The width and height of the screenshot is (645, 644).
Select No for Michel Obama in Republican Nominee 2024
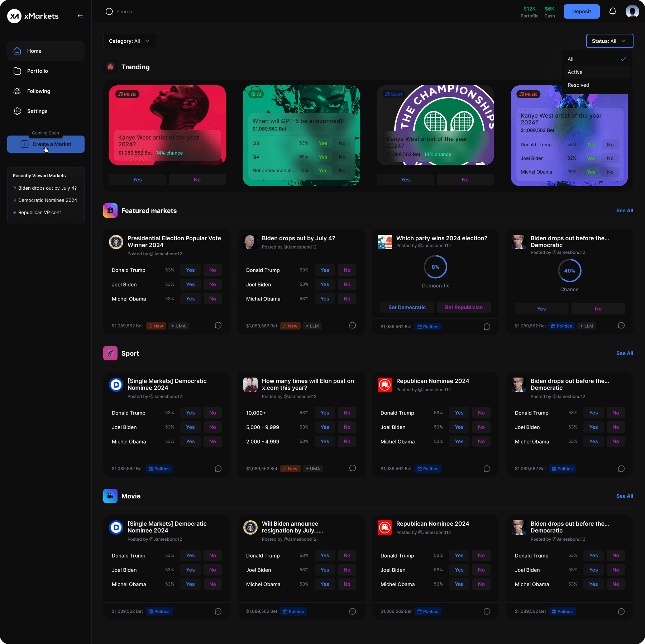click(481, 441)
